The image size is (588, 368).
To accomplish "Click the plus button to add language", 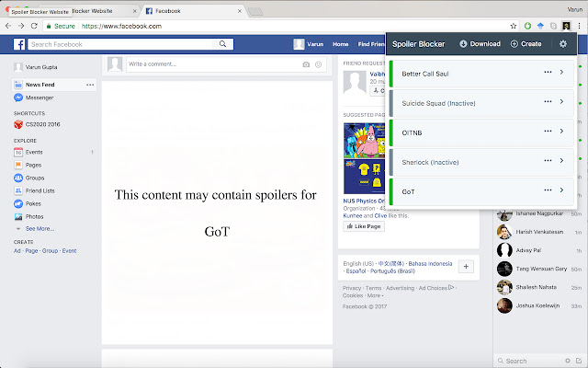I will [466, 267].
